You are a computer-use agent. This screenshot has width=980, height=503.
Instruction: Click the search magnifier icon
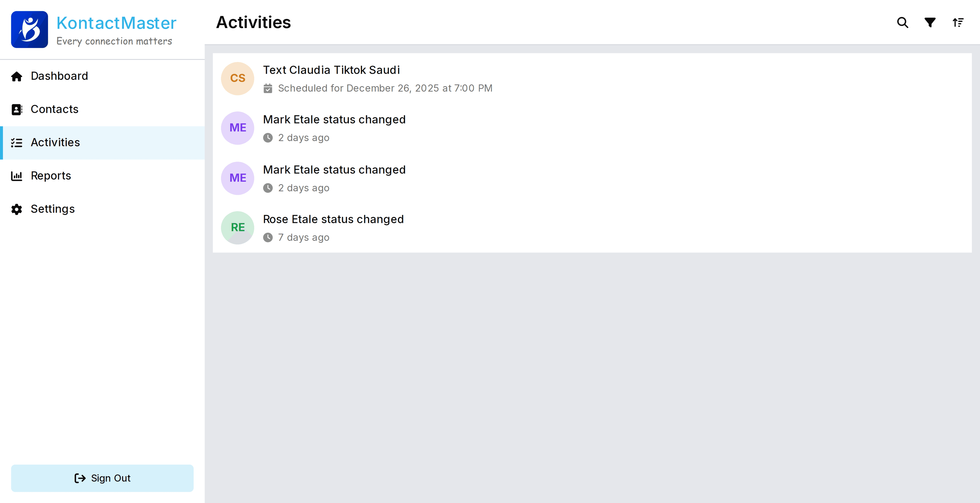pos(902,22)
